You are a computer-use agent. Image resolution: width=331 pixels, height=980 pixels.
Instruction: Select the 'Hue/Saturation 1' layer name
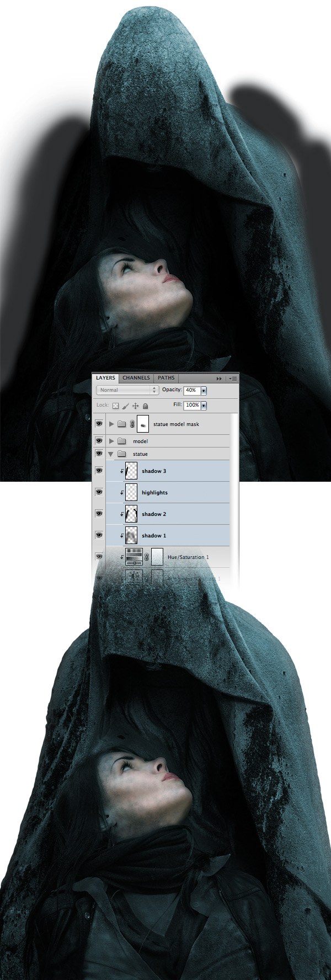coord(188,558)
